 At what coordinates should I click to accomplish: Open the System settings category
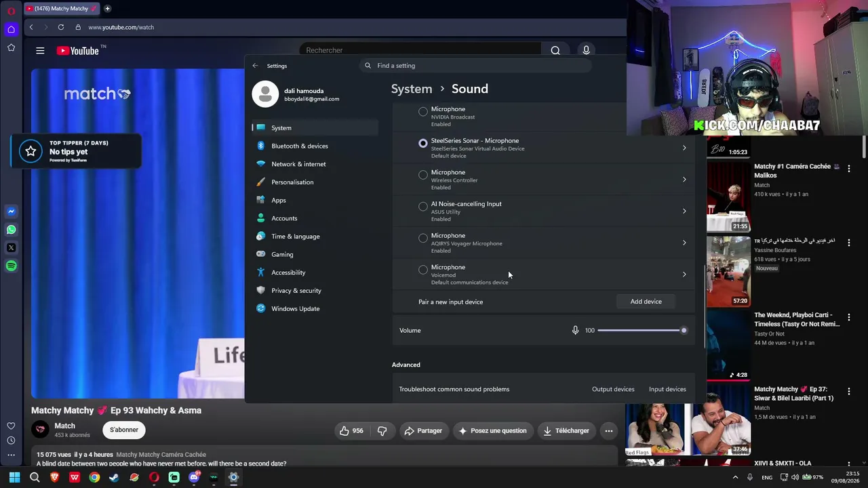(315, 127)
